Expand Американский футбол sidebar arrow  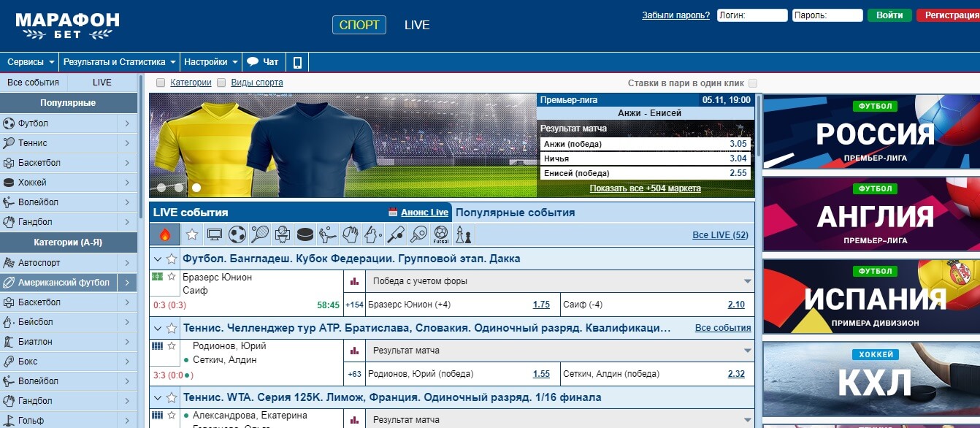127,283
